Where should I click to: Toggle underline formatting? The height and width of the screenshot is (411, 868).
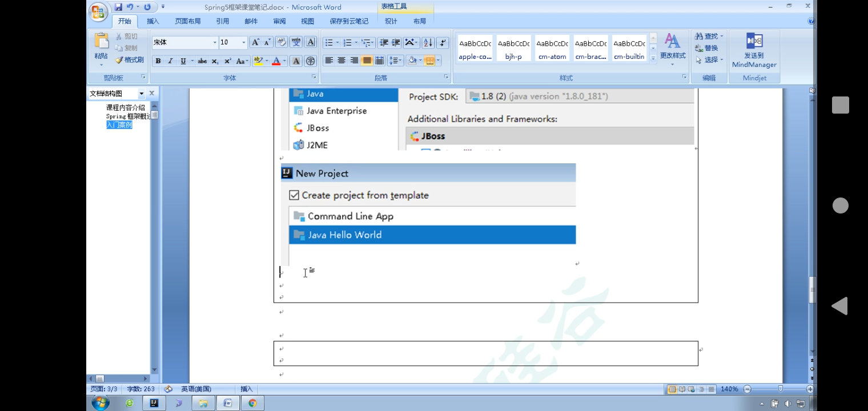pyautogui.click(x=183, y=61)
